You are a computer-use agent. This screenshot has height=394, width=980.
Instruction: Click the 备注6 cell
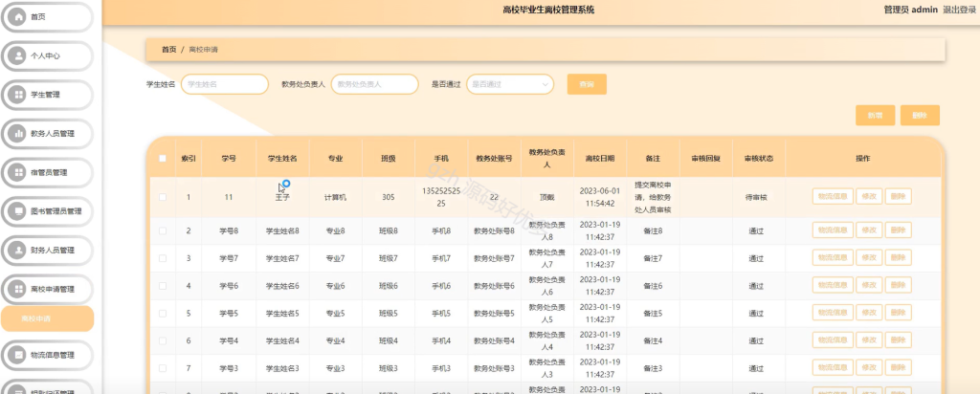point(653,286)
